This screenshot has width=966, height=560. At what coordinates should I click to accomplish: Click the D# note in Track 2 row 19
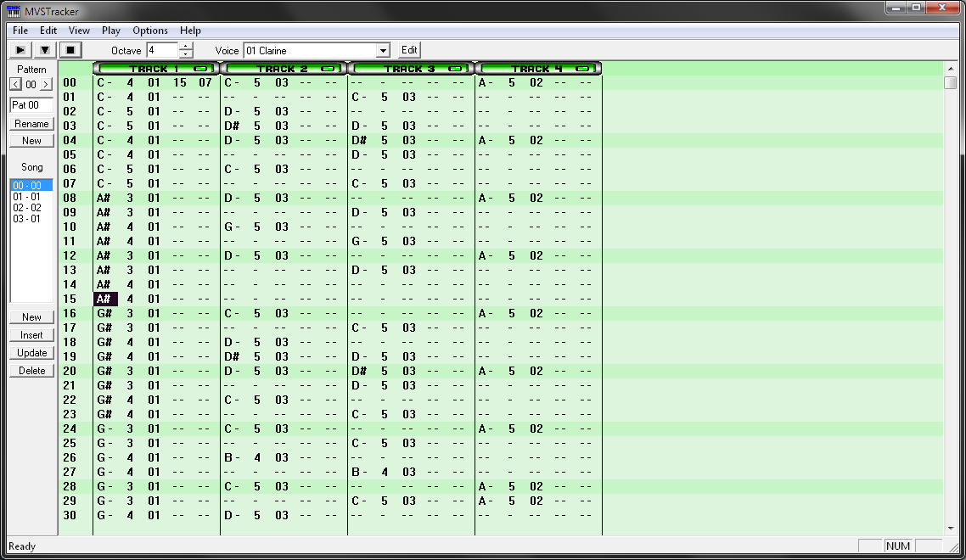[232, 356]
